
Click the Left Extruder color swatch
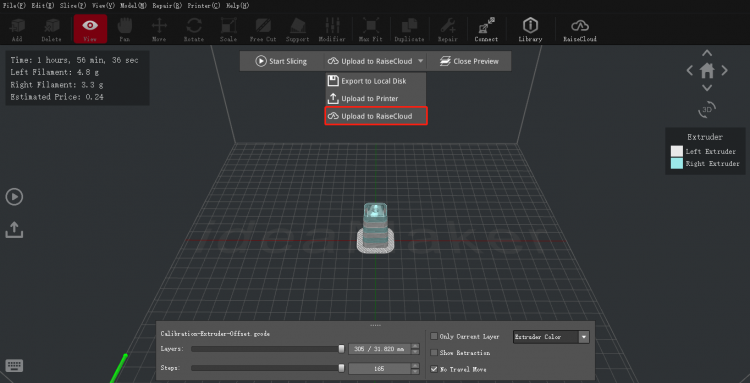676,151
